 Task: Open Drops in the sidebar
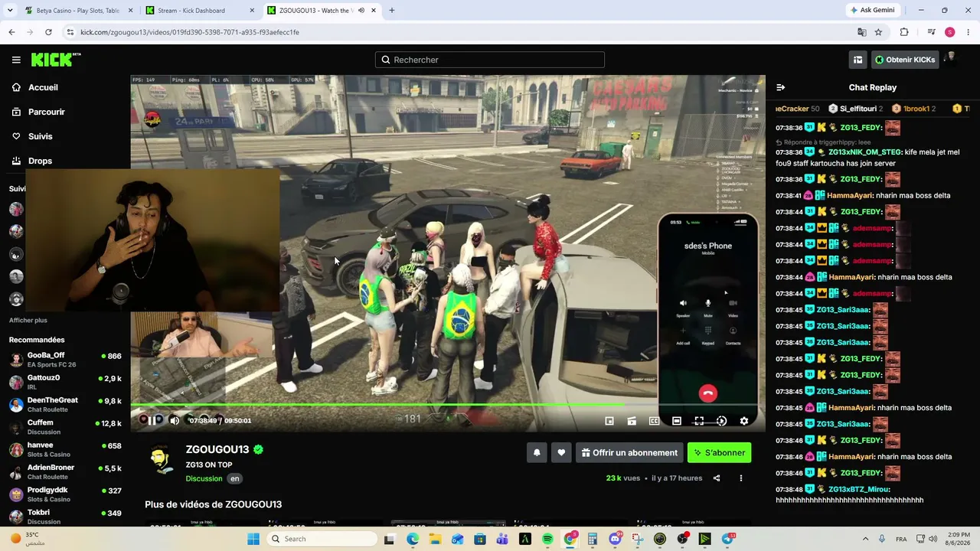point(40,161)
